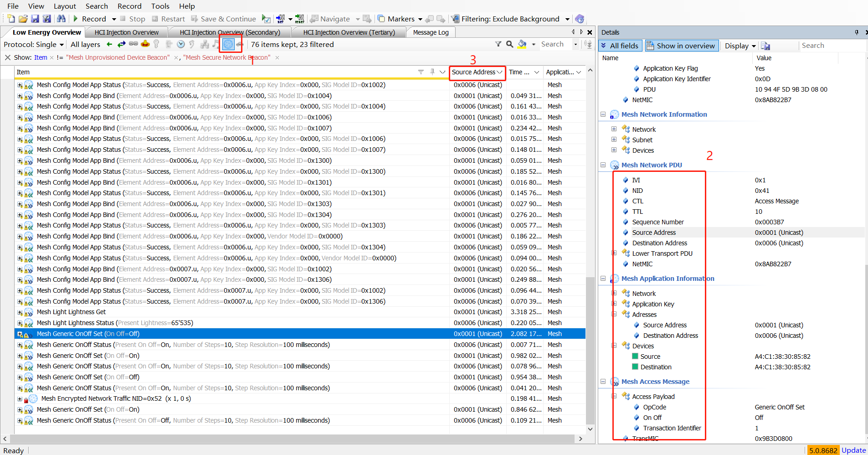
Task: Remove Mesh Unprovisioned Device Beacon filter value
Action: pyautogui.click(x=176, y=57)
